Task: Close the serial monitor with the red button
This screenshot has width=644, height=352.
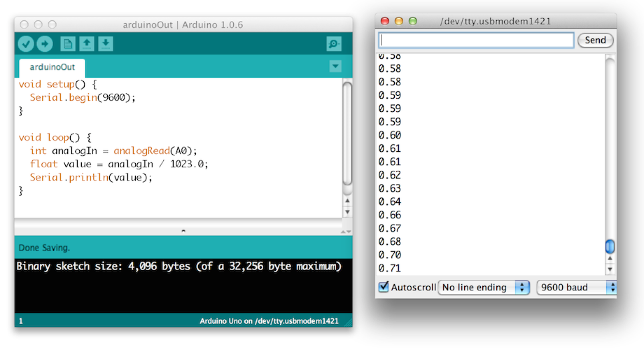Action: click(x=385, y=21)
